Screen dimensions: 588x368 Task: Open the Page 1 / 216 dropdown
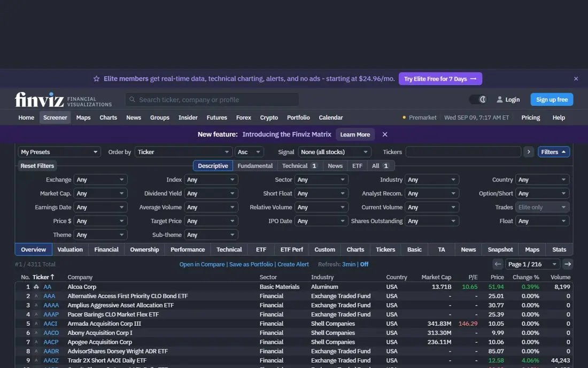tap(532, 264)
